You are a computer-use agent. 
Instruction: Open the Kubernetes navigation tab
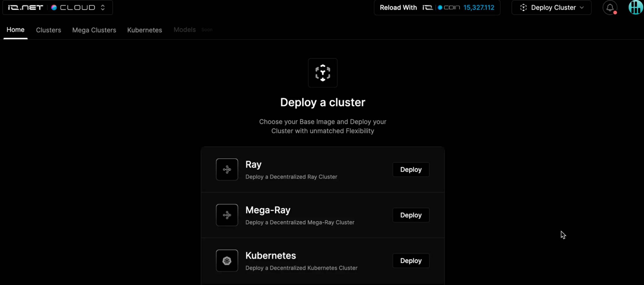point(145,30)
